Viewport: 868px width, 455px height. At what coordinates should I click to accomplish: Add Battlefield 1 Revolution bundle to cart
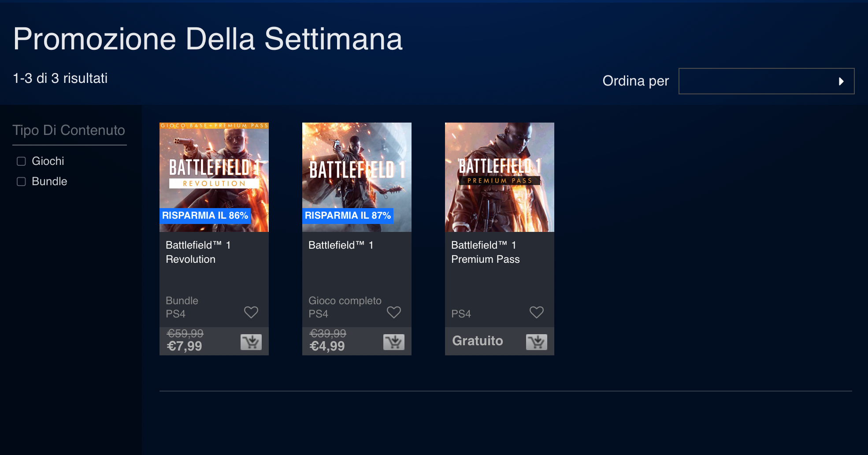(251, 342)
